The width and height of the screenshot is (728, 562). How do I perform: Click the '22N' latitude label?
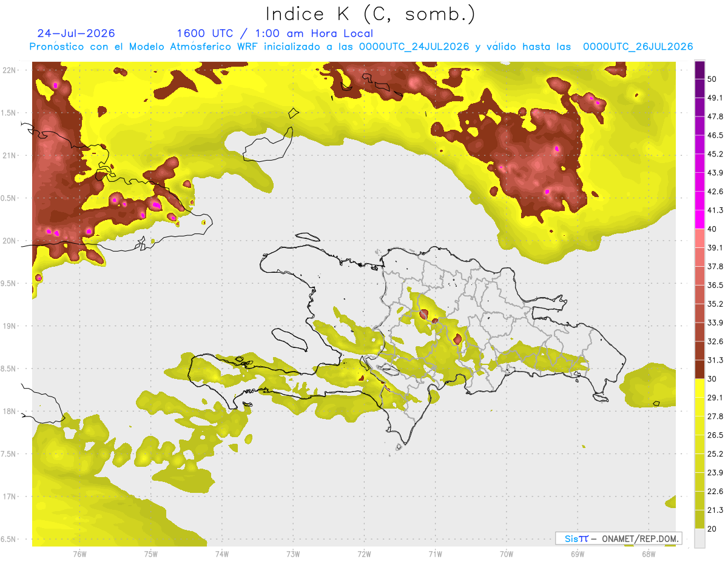pyautogui.click(x=8, y=70)
